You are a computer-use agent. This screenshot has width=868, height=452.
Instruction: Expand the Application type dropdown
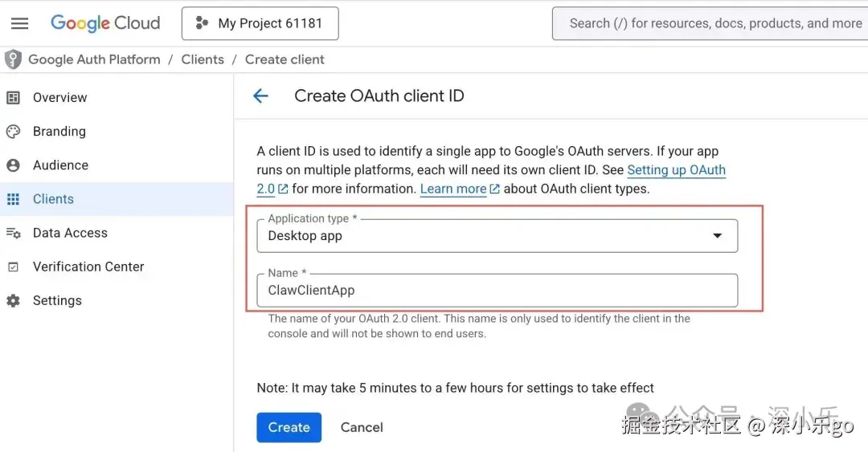coord(497,236)
